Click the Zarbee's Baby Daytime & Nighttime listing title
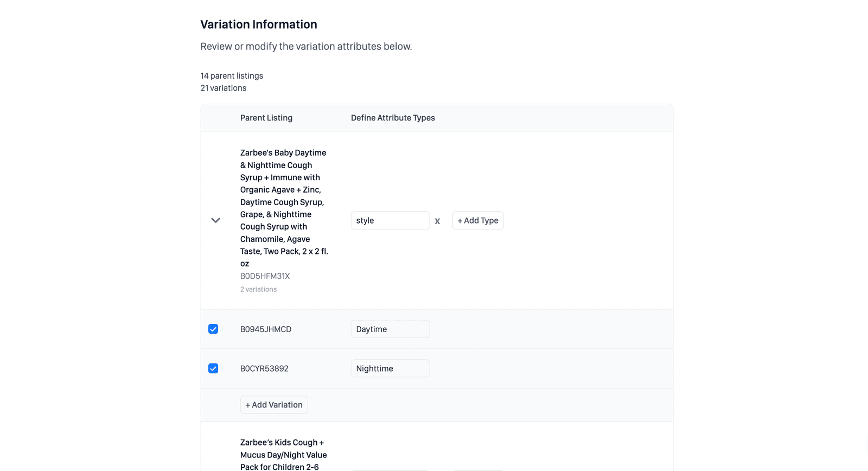 pos(284,208)
